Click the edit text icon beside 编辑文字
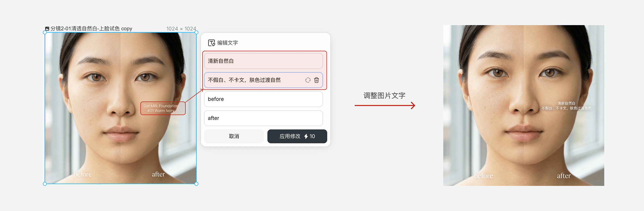 [211, 43]
